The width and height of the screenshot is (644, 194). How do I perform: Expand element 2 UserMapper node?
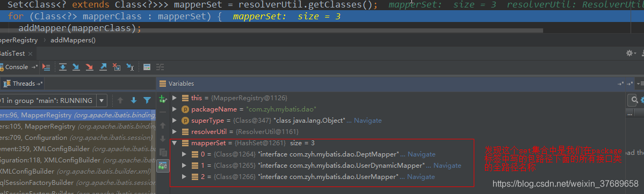tap(184, 177)
